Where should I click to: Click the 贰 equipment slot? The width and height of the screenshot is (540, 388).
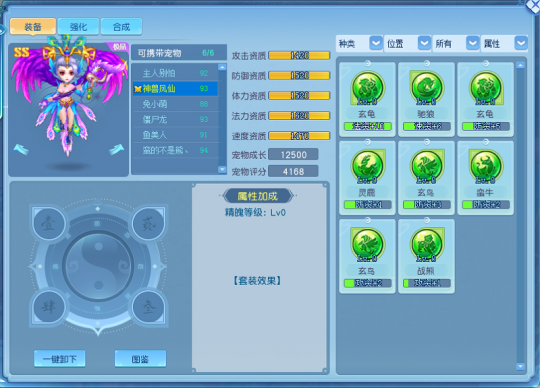[149, 224]
